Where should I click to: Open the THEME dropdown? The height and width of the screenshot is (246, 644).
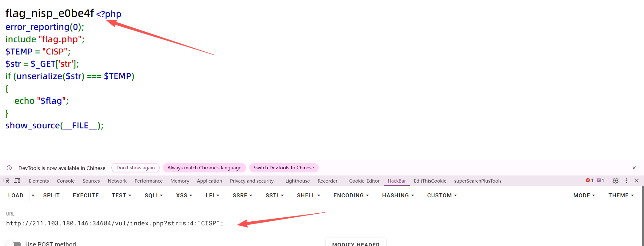(x=621, y=196)
